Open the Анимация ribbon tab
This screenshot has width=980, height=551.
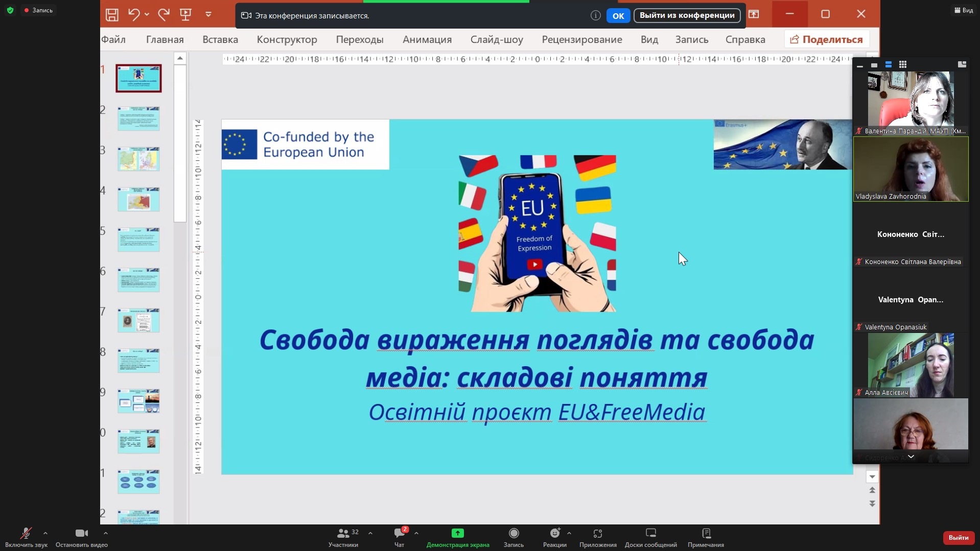tap(427, 39)
